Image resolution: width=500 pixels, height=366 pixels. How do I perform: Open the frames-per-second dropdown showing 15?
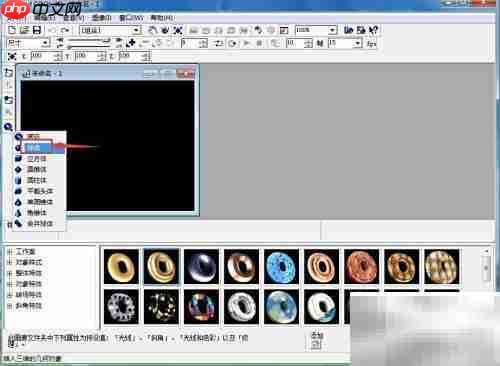[358, 43]
